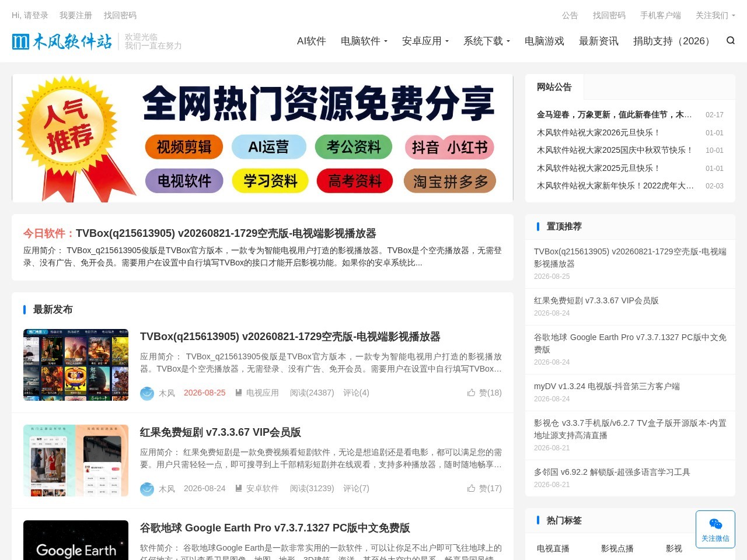Click 木风 author avatar on 红果免费短剧 post

(x=147, y=489)
